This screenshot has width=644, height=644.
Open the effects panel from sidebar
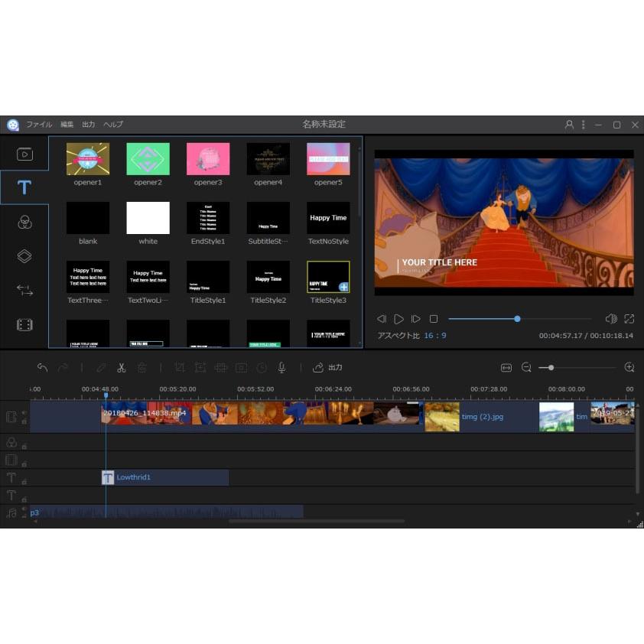(x=24, y=223)
